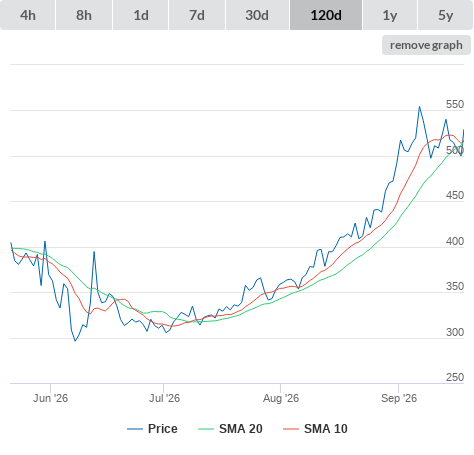Image resolution: width=474 pixels, height=455 pixels.
Task: Switch to the 8h time range
Action: coord(84,15)
